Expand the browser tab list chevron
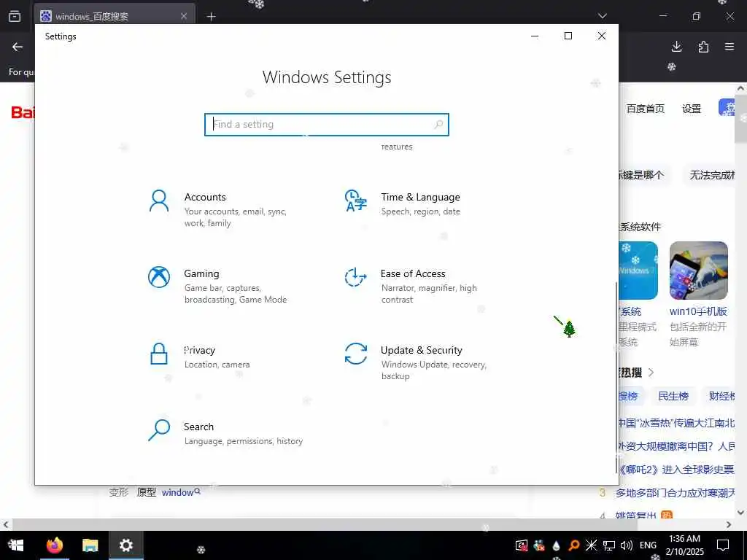747x560 pixels. [x=602, y=16]
